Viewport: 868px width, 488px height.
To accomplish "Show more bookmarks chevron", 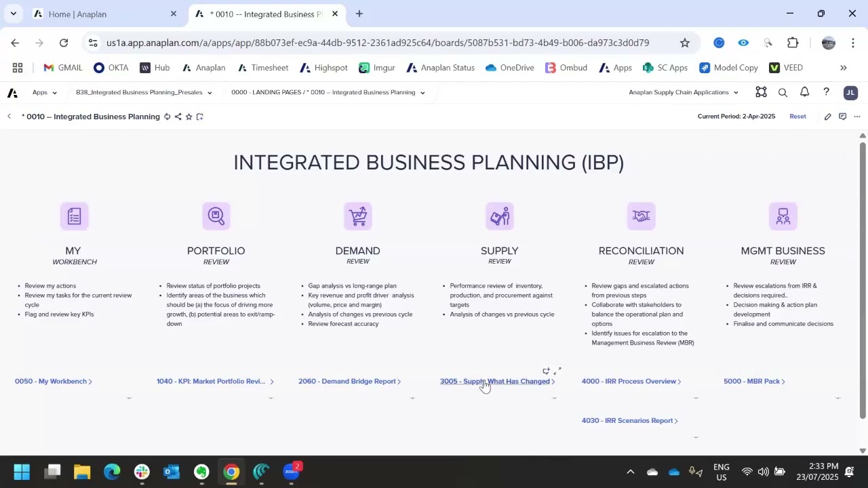I will [x=844, y=68].
